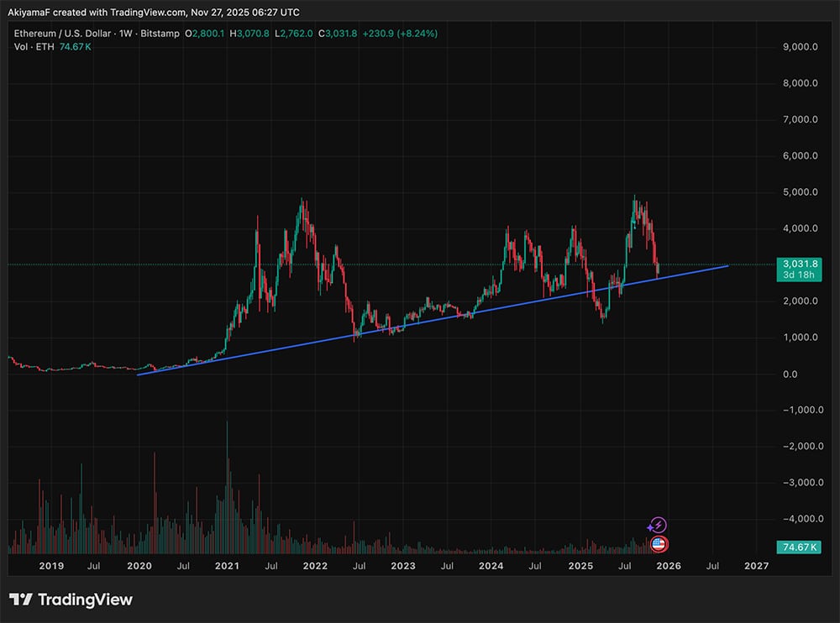Click the 74.67K volume label on axis
Viewport: 840px width, 623px height.
click(x=798, y=547)
